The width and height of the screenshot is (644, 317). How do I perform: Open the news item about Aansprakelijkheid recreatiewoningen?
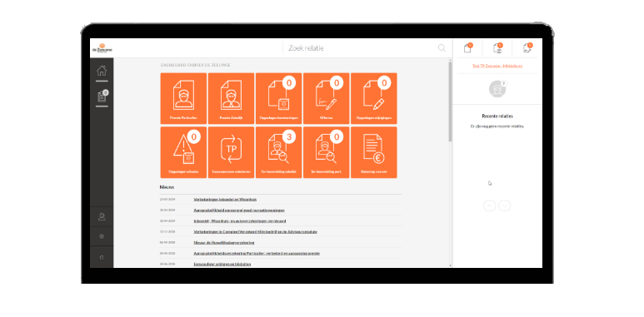[x=239, y=210]
